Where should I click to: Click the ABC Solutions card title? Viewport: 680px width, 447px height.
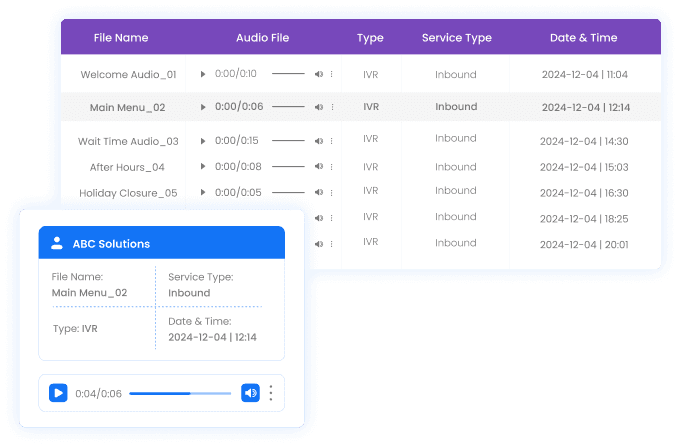tap(111, 244)
